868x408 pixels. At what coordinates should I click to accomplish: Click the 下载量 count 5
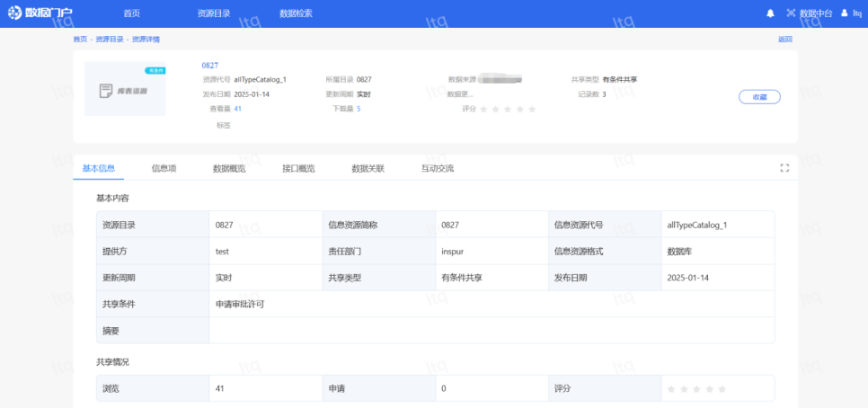point(359,109)
